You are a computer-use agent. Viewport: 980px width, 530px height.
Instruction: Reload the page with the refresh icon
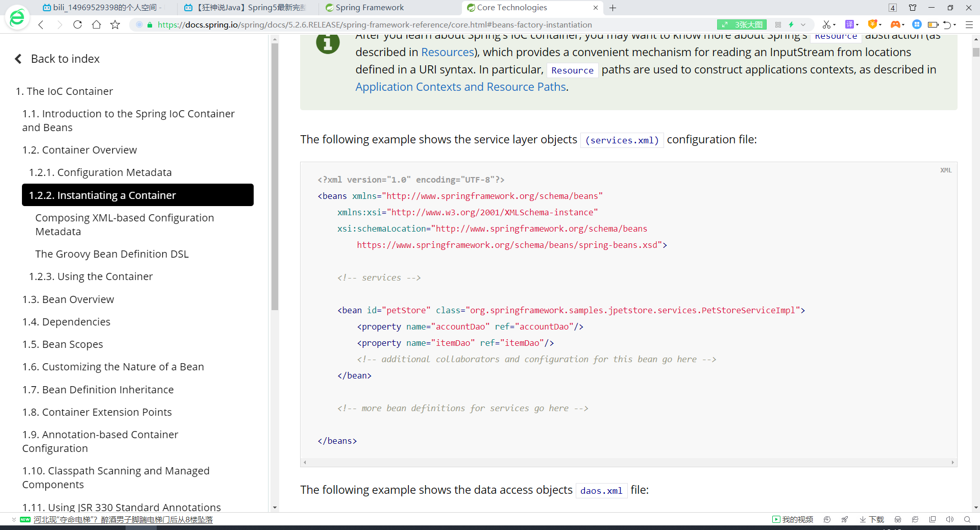[x=78, y=24]
